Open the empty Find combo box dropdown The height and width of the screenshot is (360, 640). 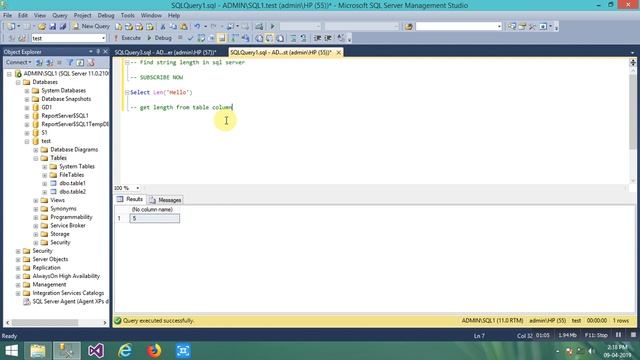click(499, 27)
